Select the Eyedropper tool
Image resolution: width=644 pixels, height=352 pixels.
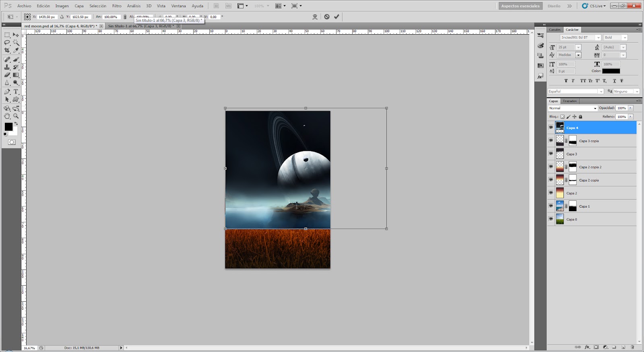pyautogui.click(x=16, y=50)
